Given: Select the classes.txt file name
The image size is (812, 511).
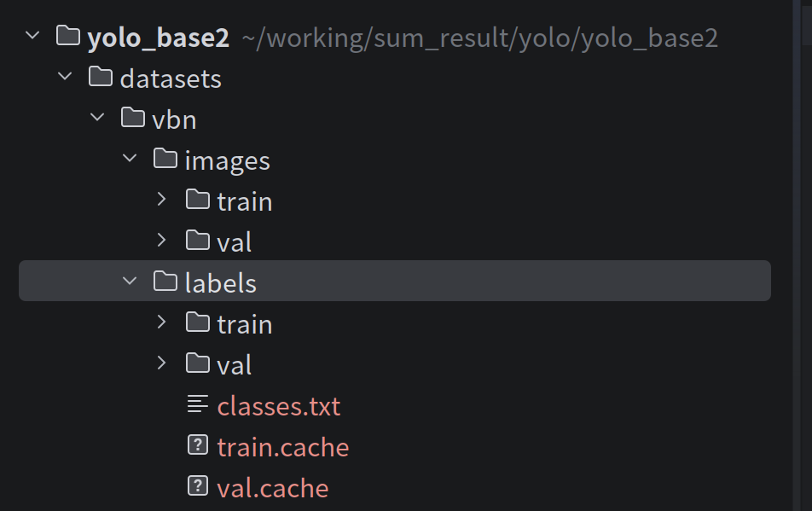Looking at the screenshot, I should tap(279, 405).
